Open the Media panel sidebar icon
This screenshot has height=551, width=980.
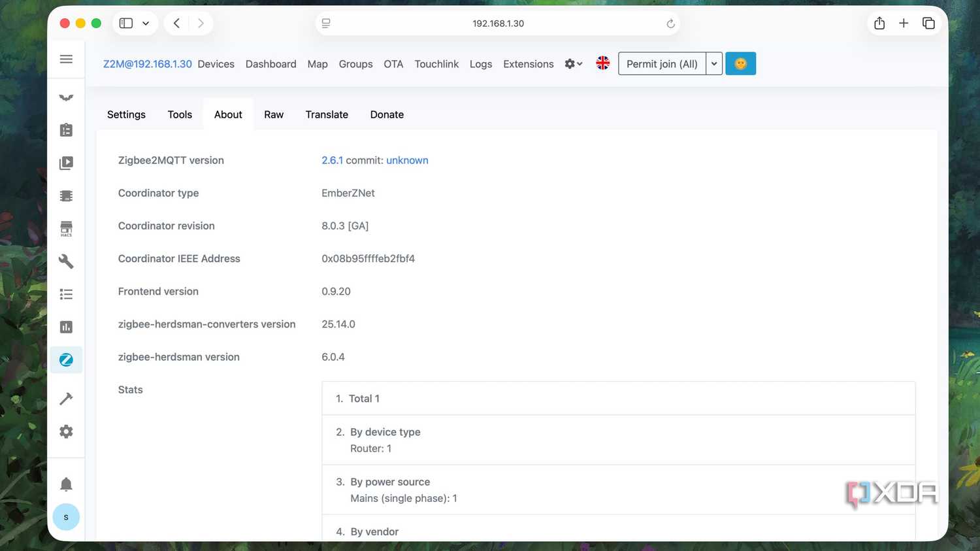coord(66,163)
